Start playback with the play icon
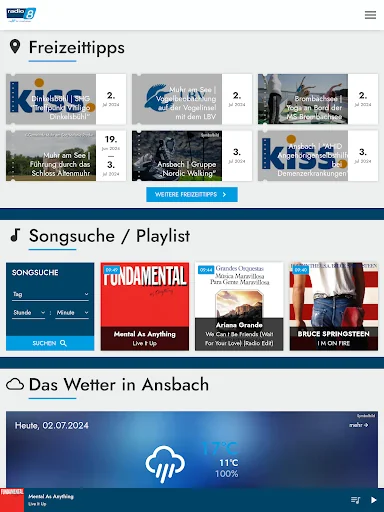This screenshot has height=512, width=384. coord(374,500)
